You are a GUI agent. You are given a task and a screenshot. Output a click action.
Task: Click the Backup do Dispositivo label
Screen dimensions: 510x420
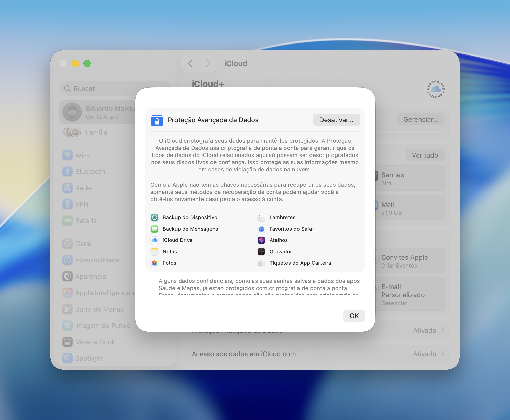point(190,217)
